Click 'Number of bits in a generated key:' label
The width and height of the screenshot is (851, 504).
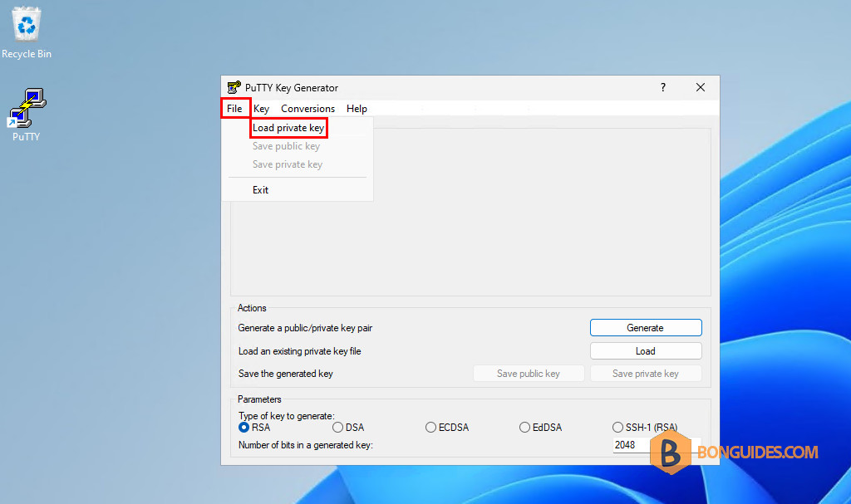306,445
